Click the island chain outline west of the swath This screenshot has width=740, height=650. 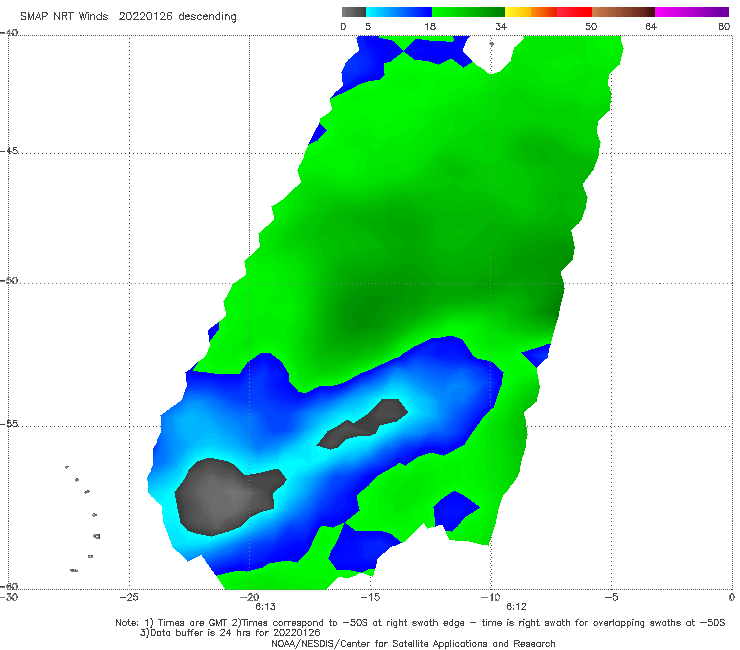point(83,518)
